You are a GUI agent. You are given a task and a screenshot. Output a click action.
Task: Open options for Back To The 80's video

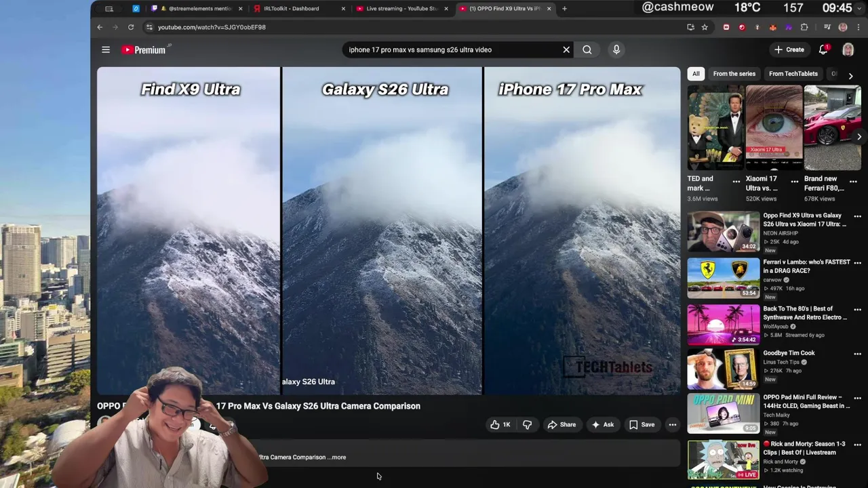(x=857, y=310)
